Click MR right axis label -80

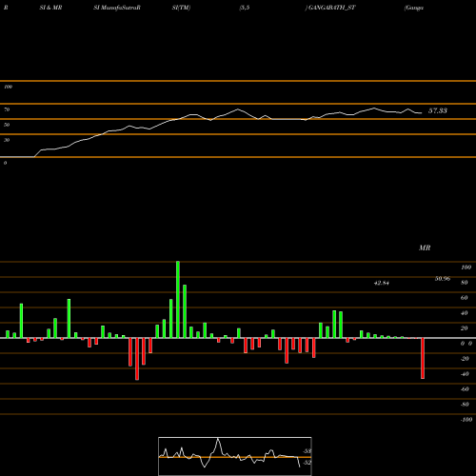[x=465, y=405]
